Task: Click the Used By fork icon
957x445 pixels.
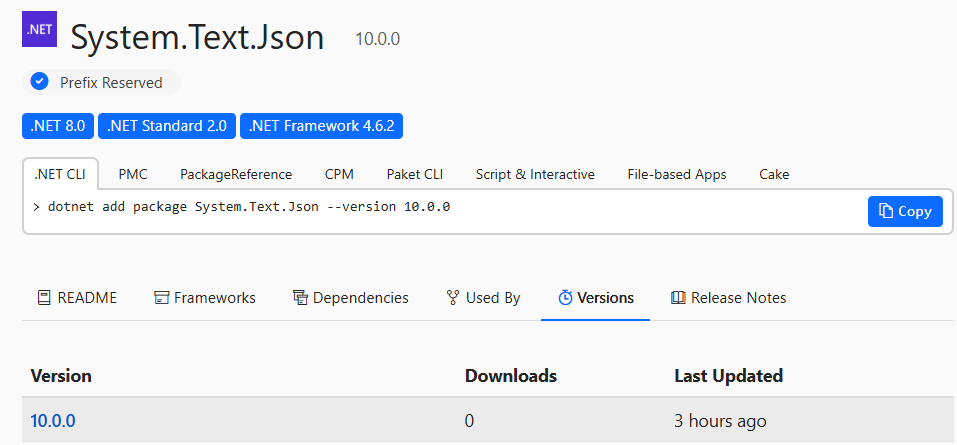Action: pos(453,298)
